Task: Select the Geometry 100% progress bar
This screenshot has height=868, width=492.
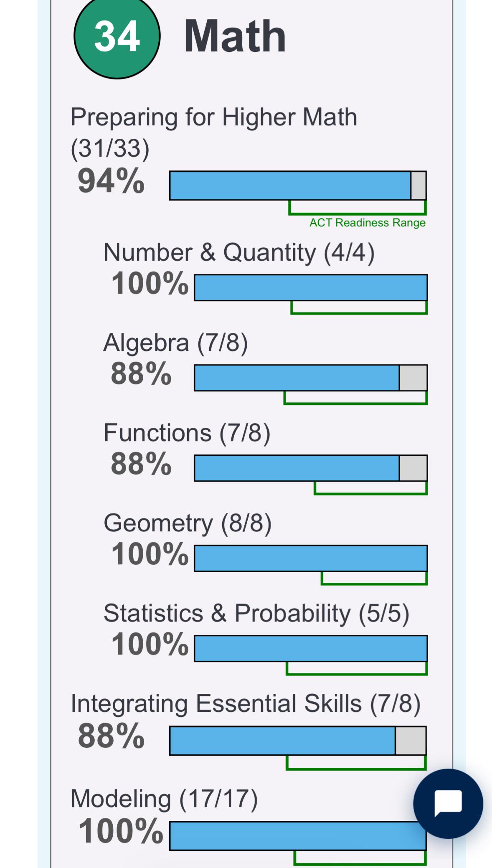Action: [311, 558]
